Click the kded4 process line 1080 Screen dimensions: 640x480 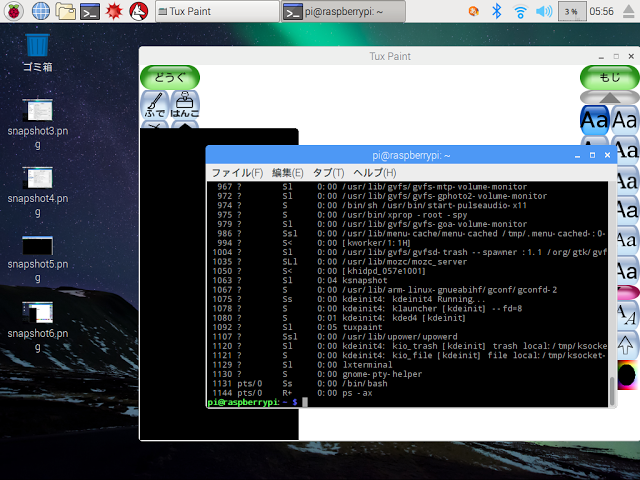coord(407,318)
